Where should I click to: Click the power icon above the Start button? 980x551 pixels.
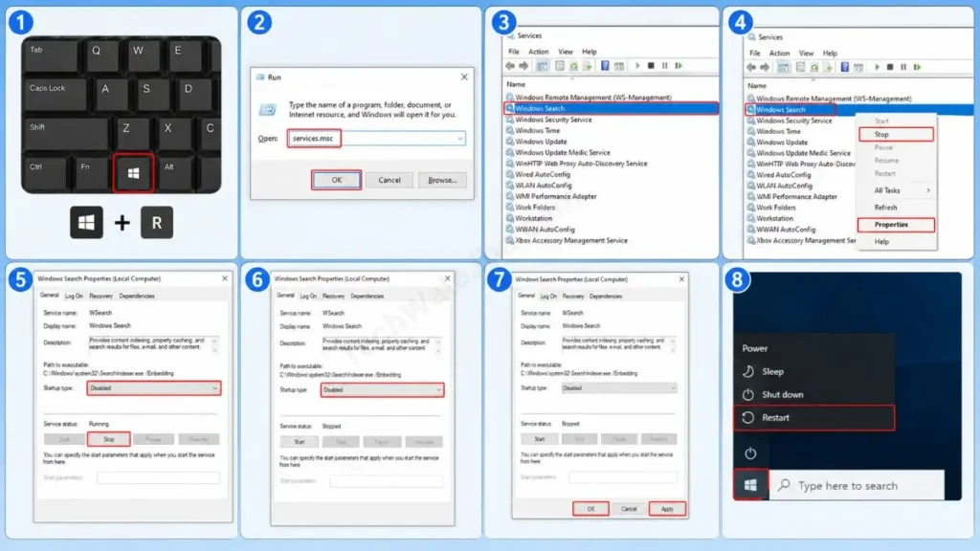click(750, 453)
